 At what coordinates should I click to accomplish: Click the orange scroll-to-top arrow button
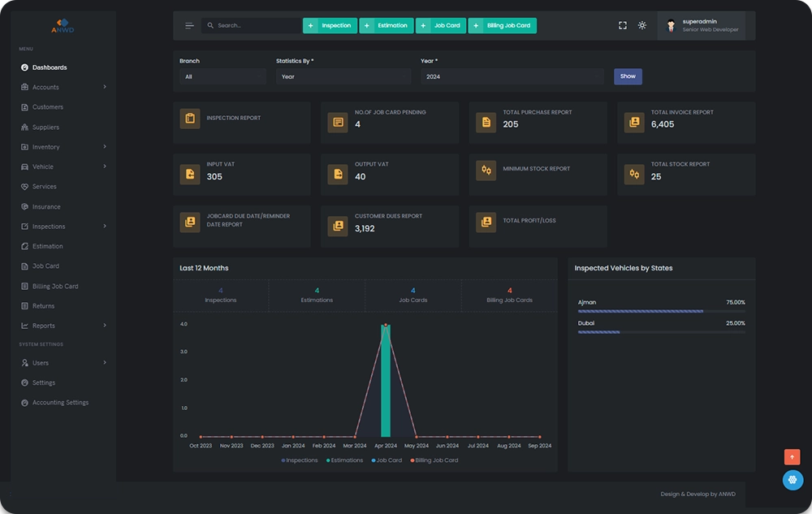(x=792, y=457)
